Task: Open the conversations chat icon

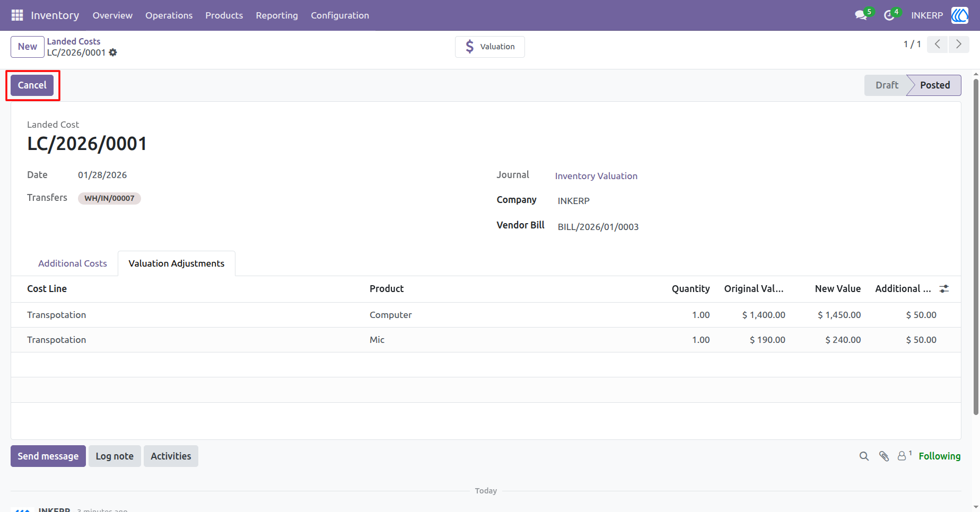Action: pos(861,15)
